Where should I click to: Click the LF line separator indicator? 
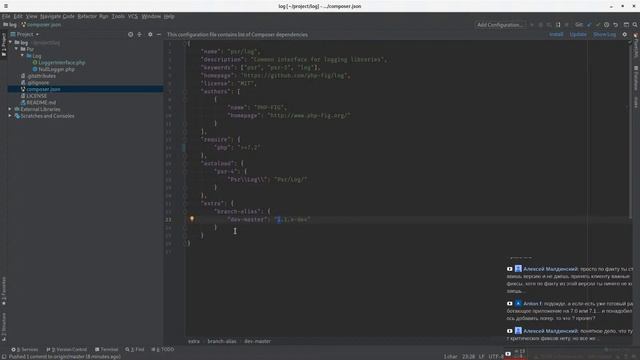[481, 356]
